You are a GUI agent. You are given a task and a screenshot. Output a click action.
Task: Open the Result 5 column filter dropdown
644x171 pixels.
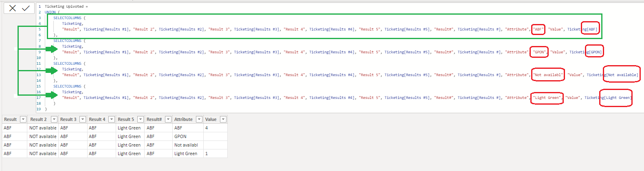pos(141,119)
